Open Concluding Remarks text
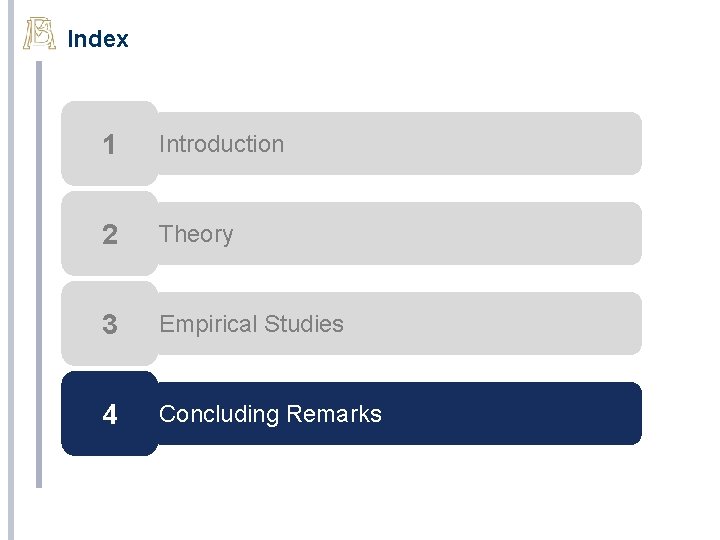The image size is (720, 540). (x=270, y=414)
